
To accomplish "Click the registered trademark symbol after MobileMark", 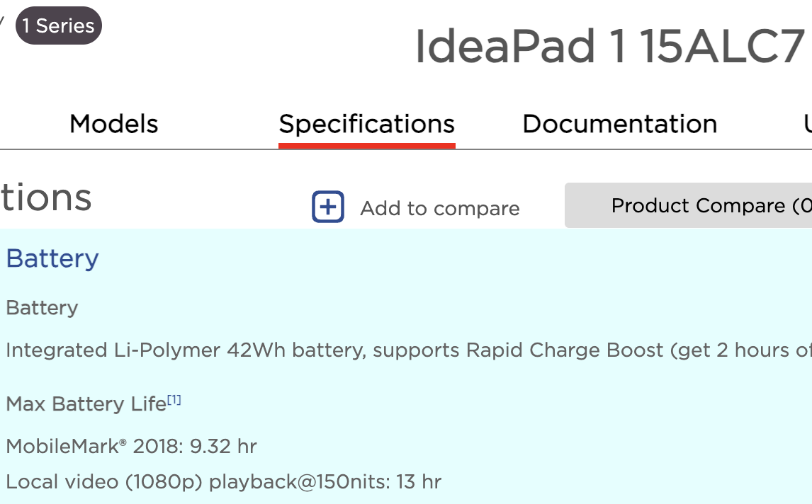I will pos(123,443).
